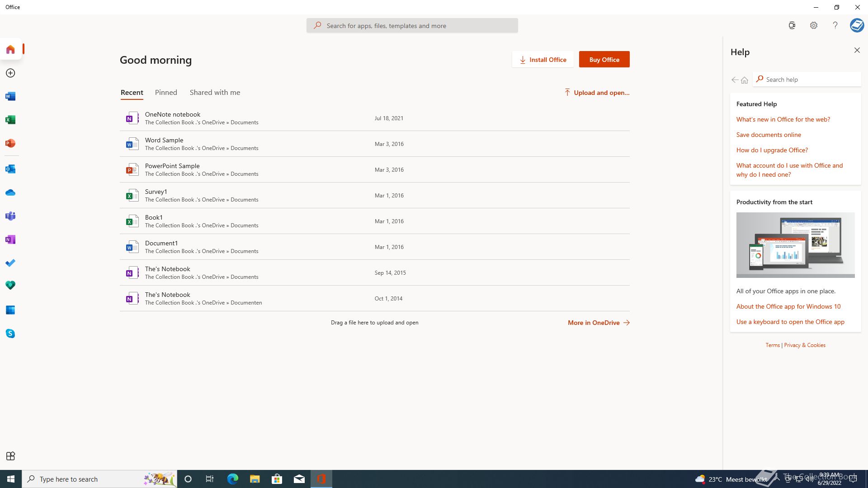The width and height of the screenshot is (868, 488).
Task: Open the account profile picture
Action: pos(857,25)
